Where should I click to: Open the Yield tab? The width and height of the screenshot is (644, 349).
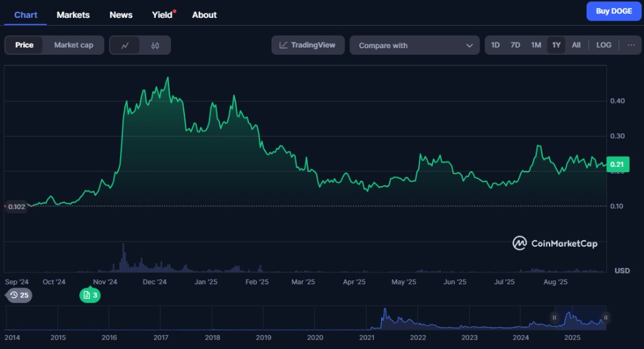(x=162, y=15)
